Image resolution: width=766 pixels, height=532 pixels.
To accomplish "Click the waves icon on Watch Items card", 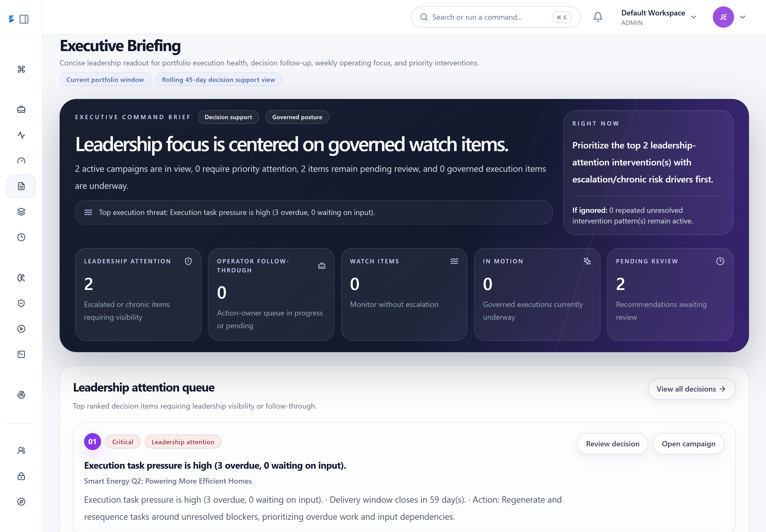I will (x=454, y=261).
